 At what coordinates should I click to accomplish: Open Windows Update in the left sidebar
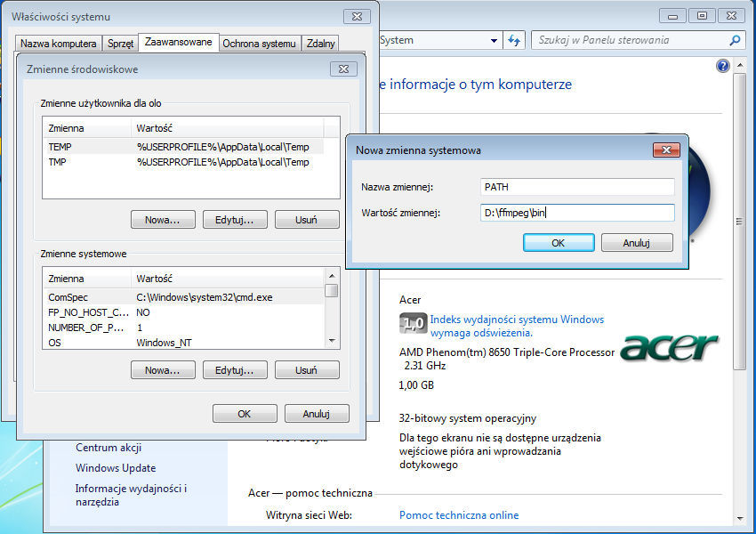coord(116,468)
